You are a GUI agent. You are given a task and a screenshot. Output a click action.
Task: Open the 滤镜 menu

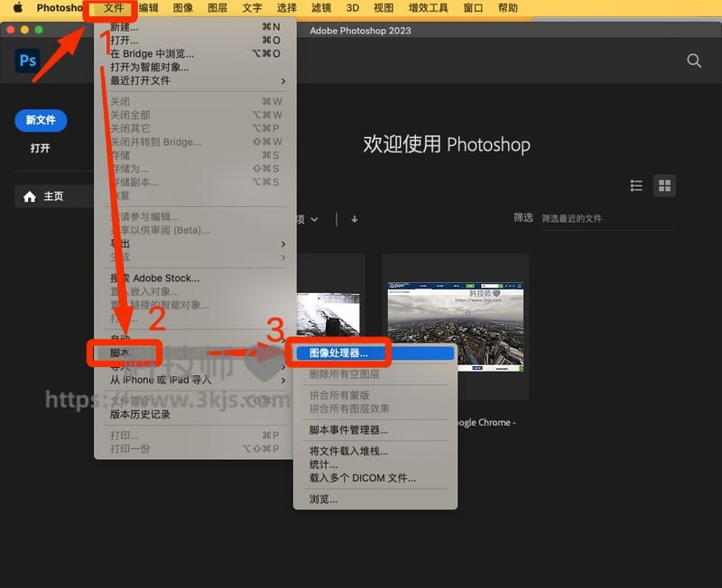pos(321,8)
